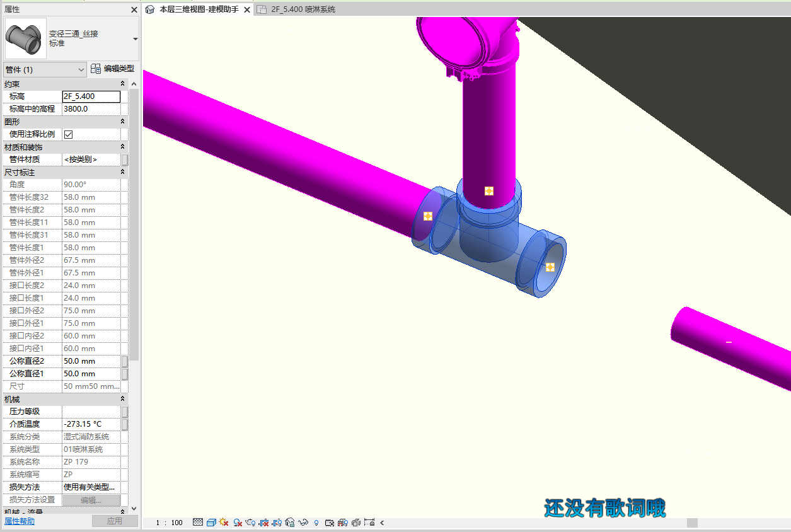Viewport: 791px width, 532px height.
Task: Click the Temporary Hide/Isolate glasses icon
Action: [304, 523]
